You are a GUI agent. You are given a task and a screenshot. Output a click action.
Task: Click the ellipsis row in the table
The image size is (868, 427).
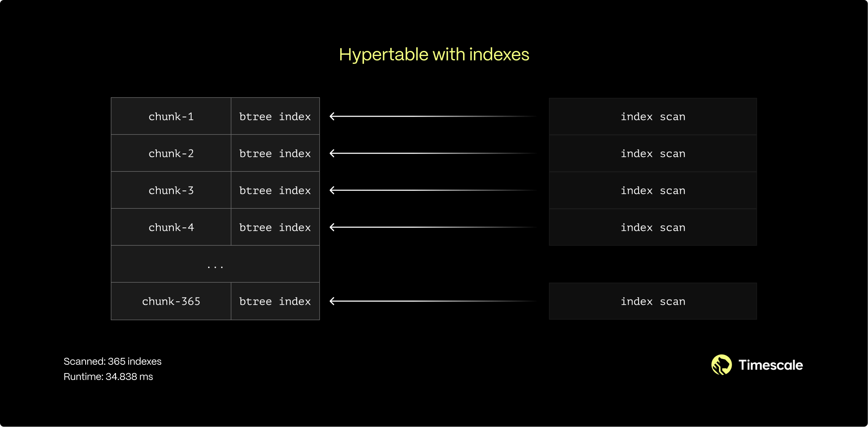coord(215,264)
